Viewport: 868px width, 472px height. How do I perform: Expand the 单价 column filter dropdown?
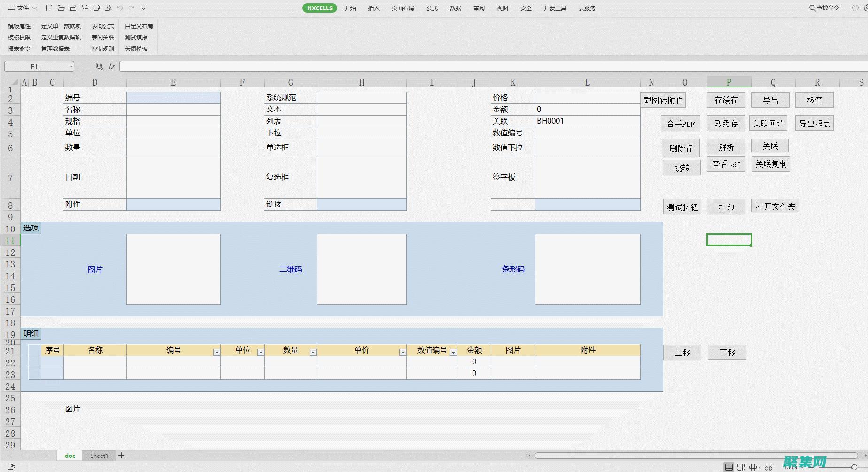403,352
